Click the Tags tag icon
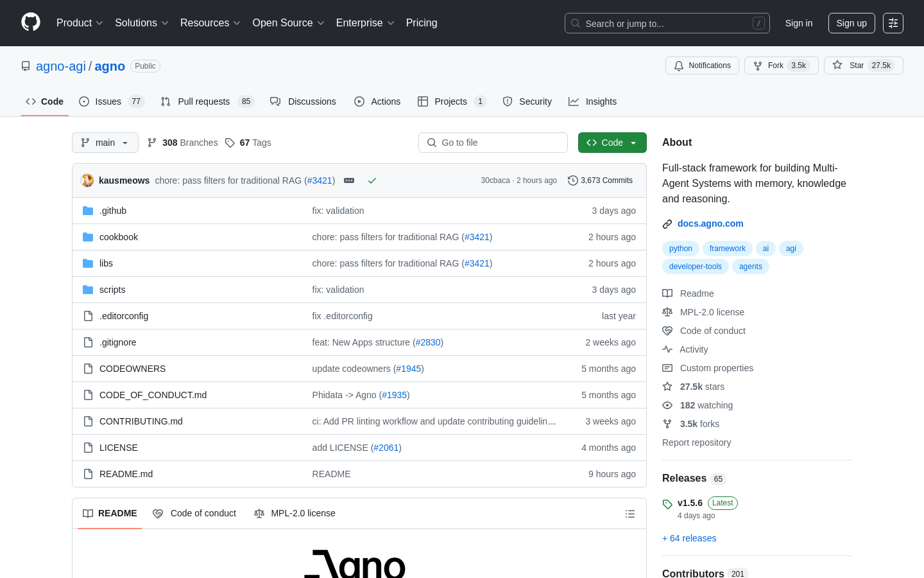 tap(230, 143)
